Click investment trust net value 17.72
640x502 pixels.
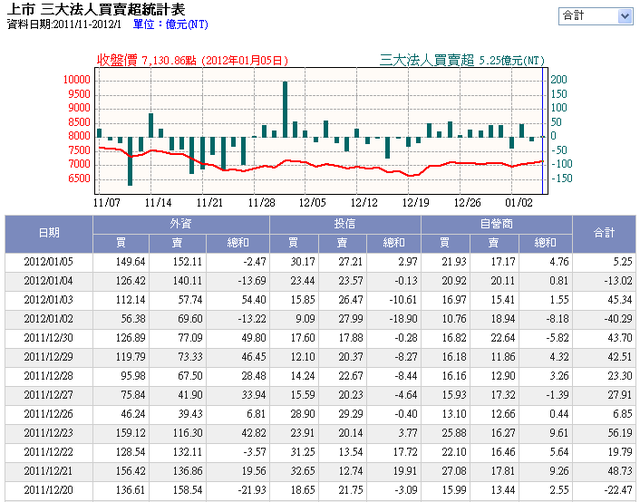(x=405, y=452)
